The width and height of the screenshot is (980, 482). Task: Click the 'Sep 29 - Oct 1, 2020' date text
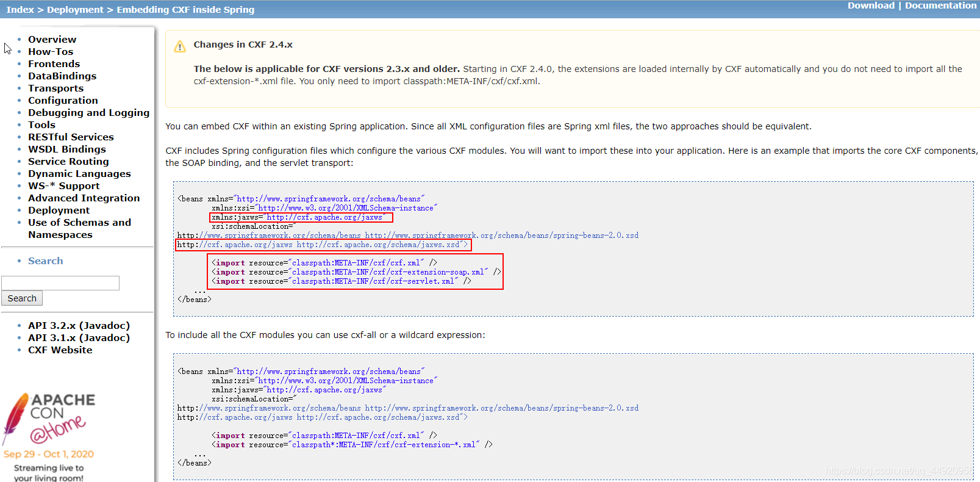point(49,454)
